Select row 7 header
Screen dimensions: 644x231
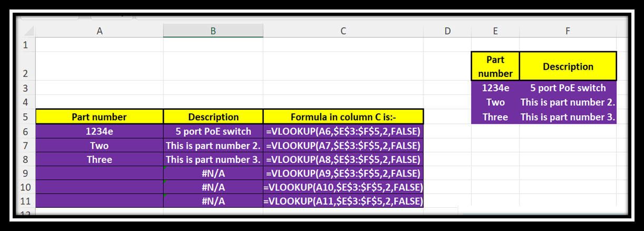(25, 145)
